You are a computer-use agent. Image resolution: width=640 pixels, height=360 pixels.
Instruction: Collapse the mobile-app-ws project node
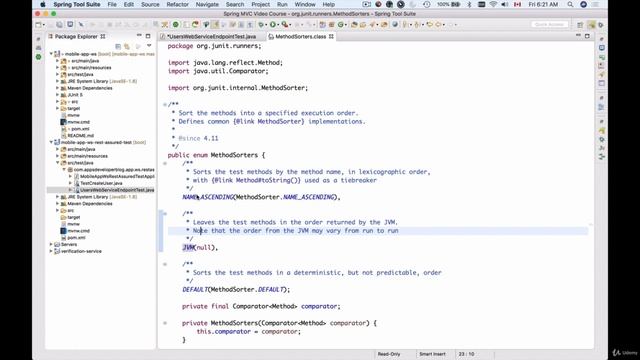[x=51, y=54]
